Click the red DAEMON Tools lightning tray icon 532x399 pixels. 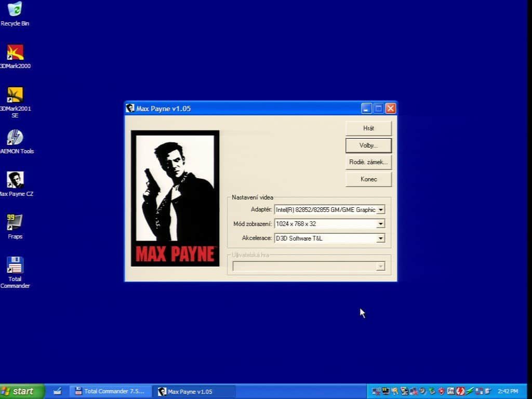[460, 391]
